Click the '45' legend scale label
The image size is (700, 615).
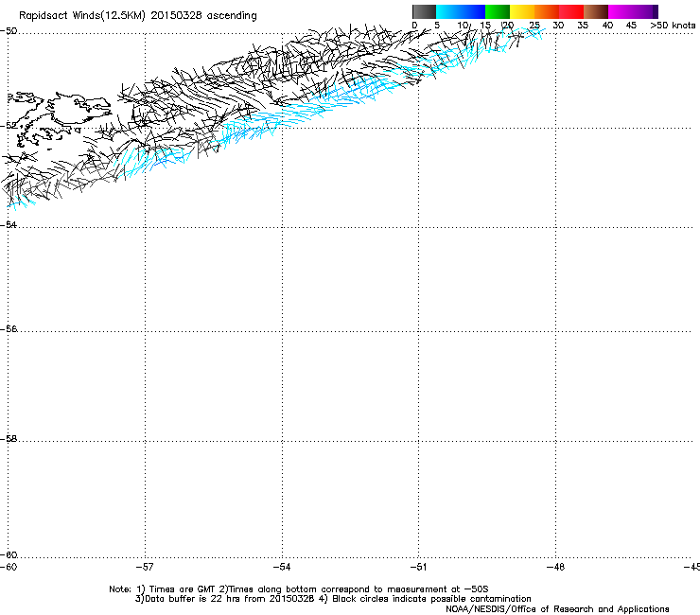click(x=631, y=26)
